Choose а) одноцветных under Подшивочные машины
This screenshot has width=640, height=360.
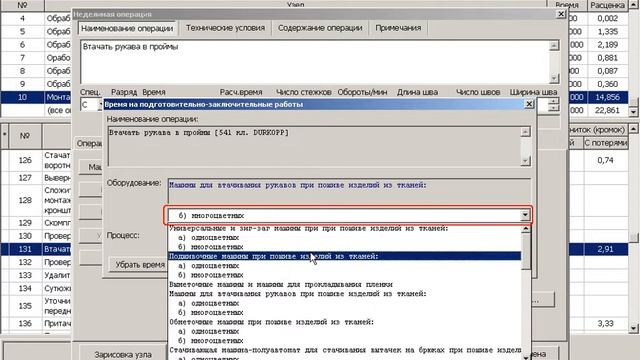(x=344, y=266)
